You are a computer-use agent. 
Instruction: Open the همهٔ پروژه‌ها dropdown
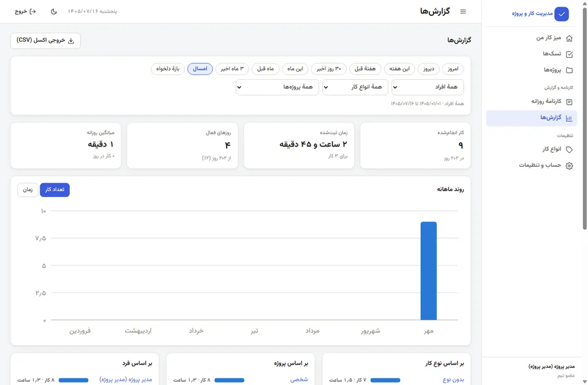pos(277,87)
